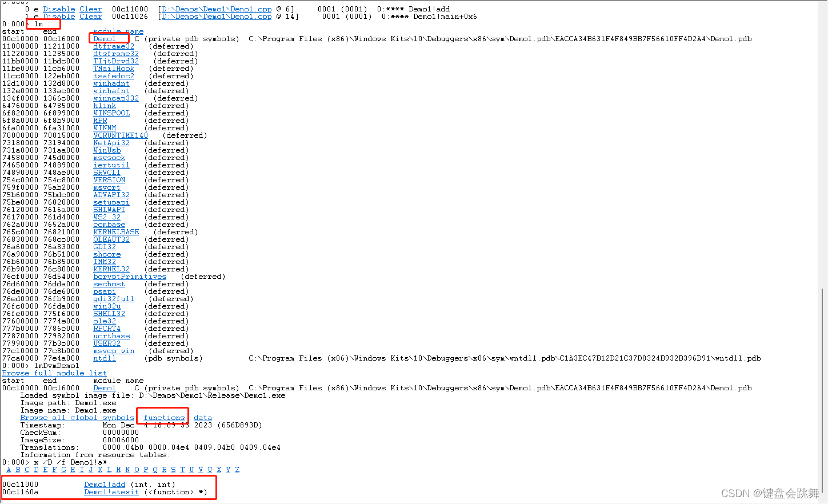Open KERNEL32 module link

click(111, 269)
